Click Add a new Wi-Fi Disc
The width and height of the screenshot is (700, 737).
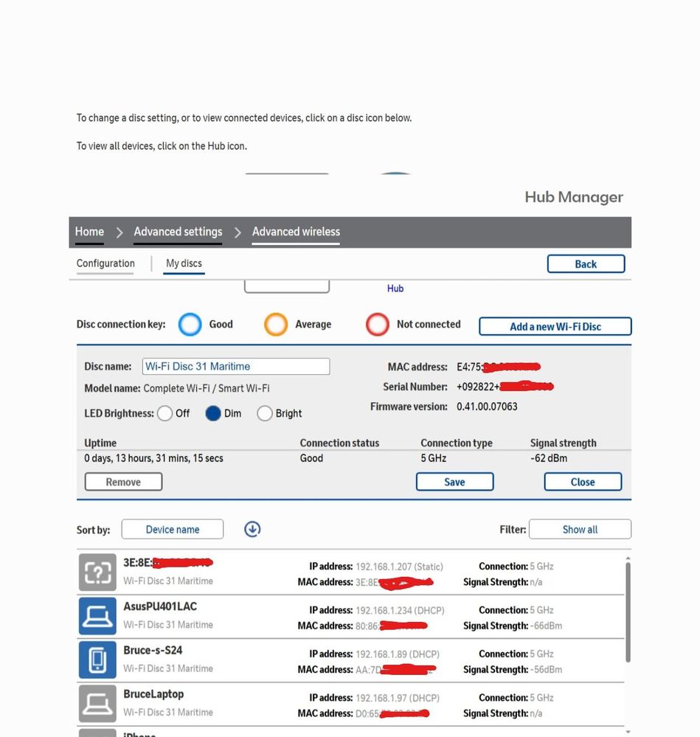[x=555, y=327]
